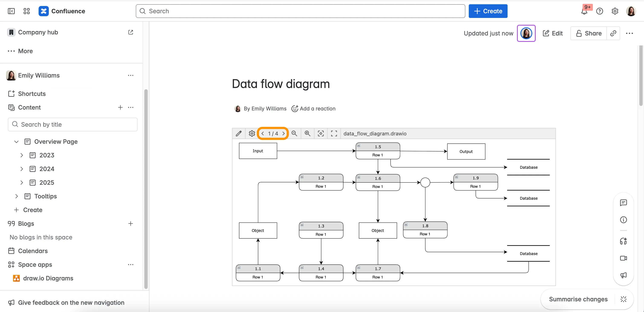Open the draw.io viewer settings gear
Screen dimensions: 644x312
coord(252,133)
